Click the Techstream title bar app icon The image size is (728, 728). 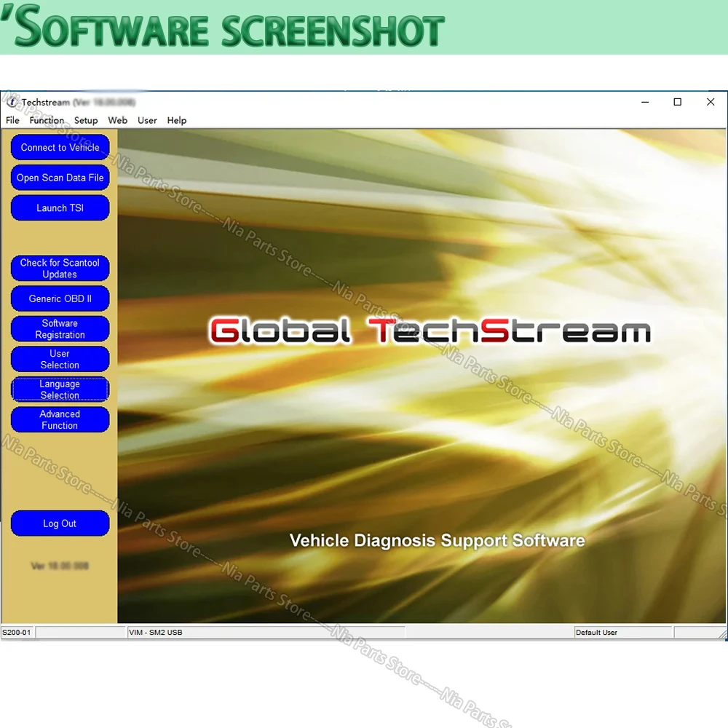click(12, 102)
